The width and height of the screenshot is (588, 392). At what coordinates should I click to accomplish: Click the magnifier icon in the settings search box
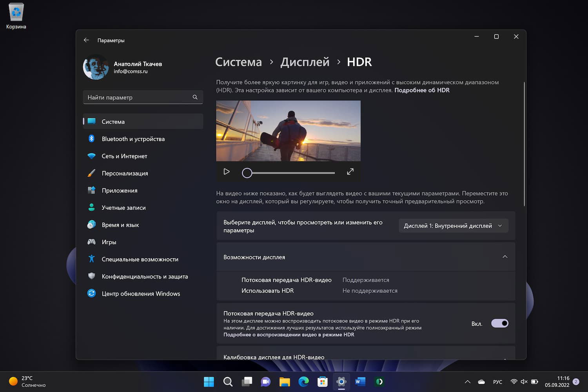coord(195,97)
